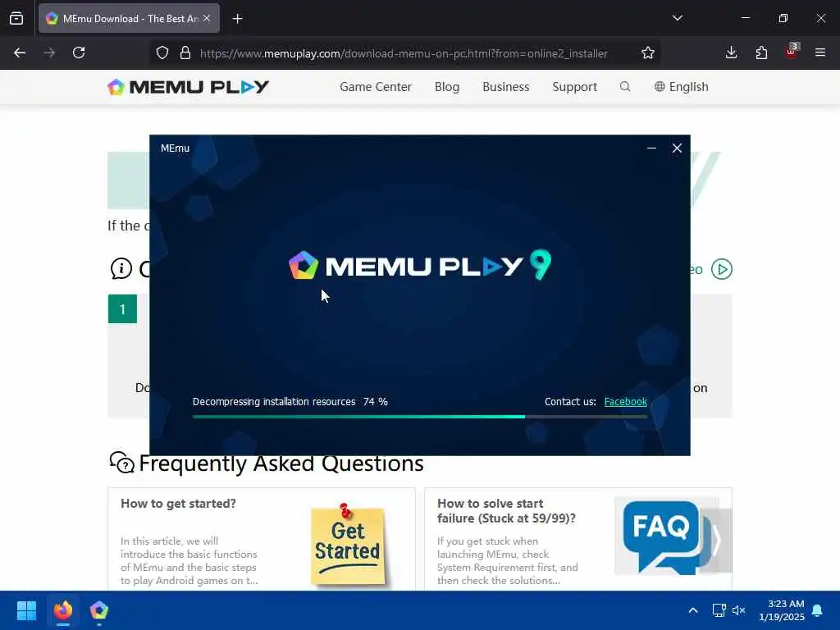
Task: Click the info circle icon on page
Action: pyautogui.click(x=121, y=268)
